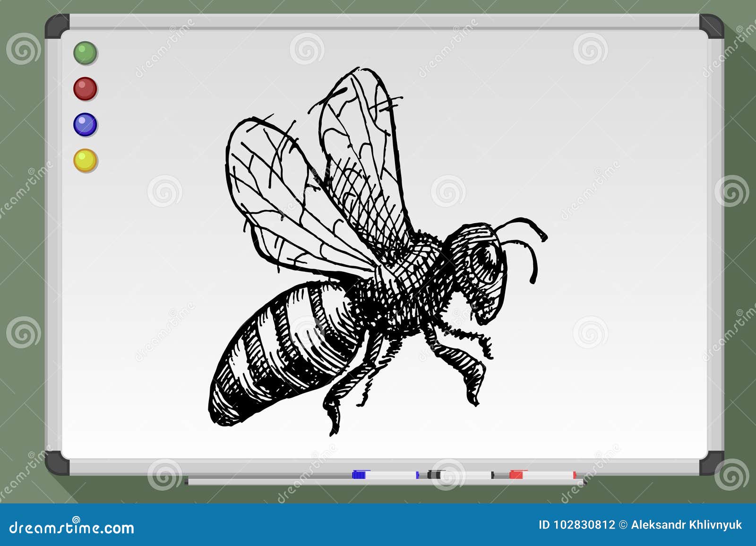
Task: Switch to the whiteboard frame tab
Action: (378, 24)
